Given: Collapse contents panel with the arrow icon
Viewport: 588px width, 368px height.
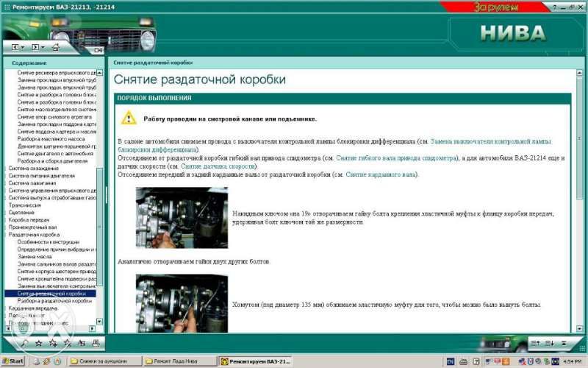Looking at the screenshot, I should coord(98,50).
